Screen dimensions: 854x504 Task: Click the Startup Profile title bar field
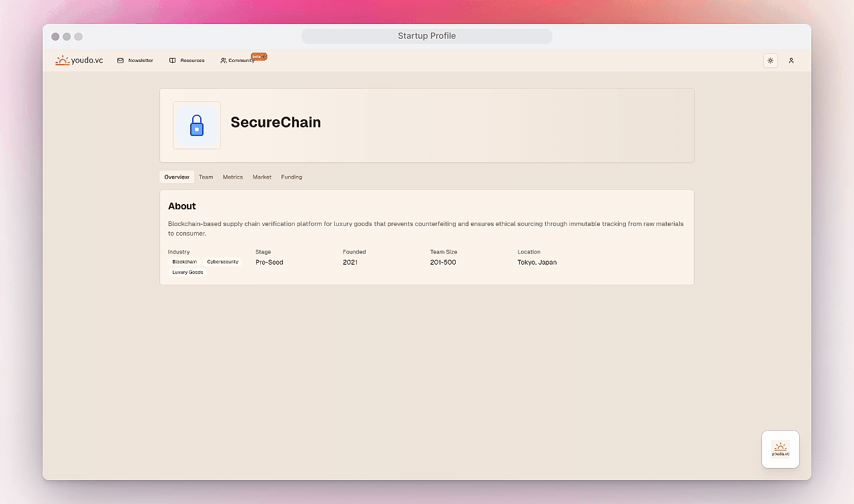(427, 36)
